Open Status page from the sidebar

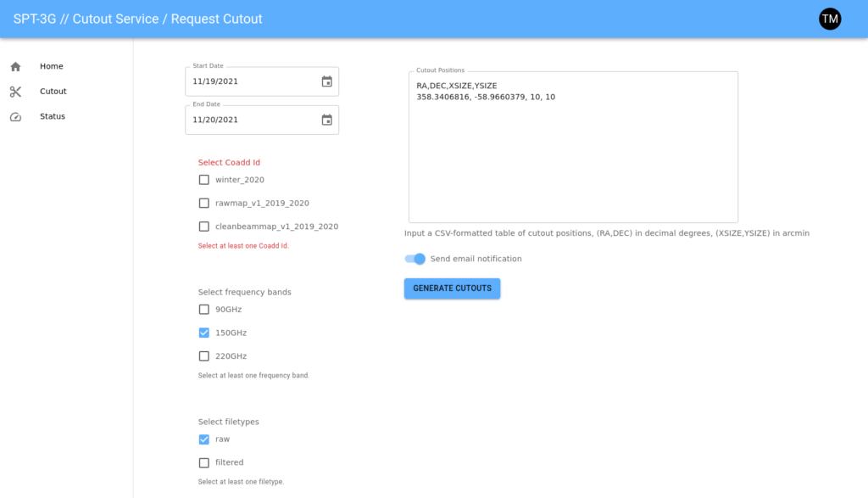pos(53,116)
